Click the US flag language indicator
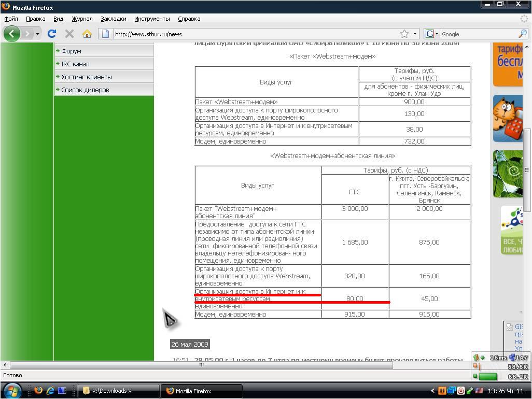 (x=479, y=391)
